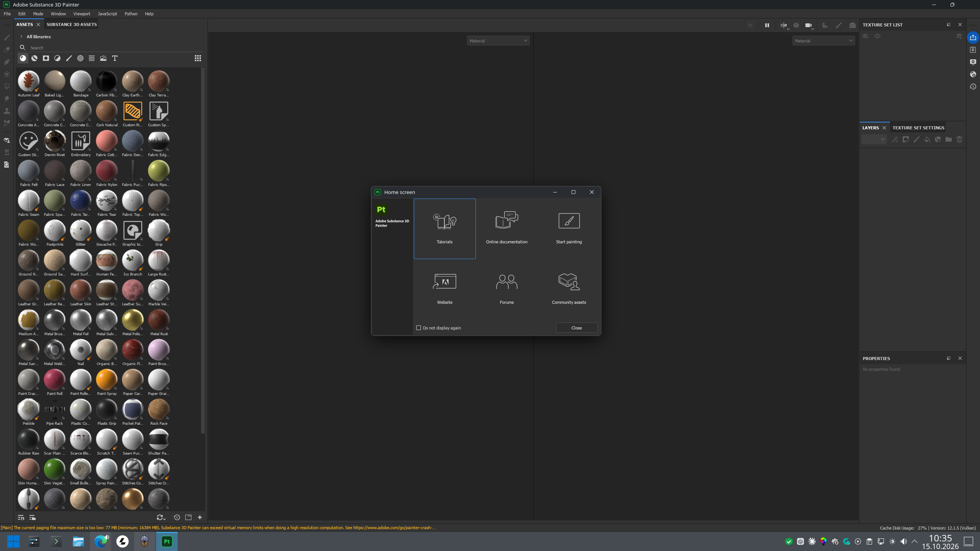Open the Community assets tile
980x551 pixels.
pyautogui.click(x=569, y=289)
